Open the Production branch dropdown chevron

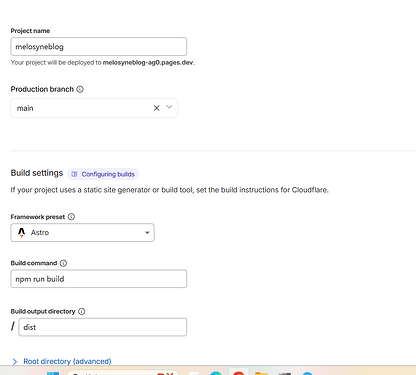point(169,107)
